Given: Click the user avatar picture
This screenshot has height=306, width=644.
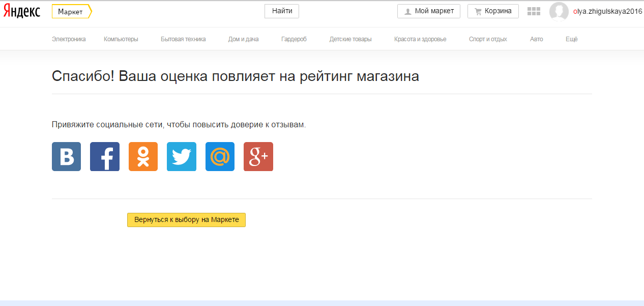Looking at the screenshot, I should point(559,12).
